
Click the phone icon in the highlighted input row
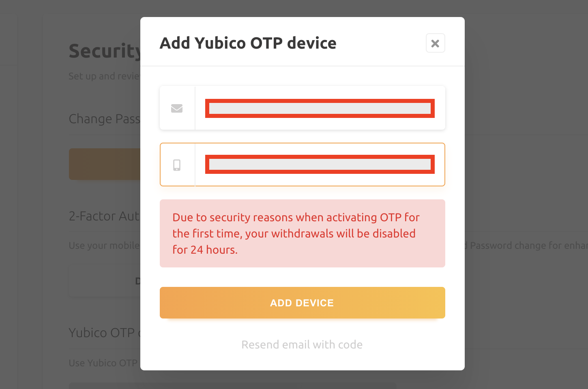point(177,165)
